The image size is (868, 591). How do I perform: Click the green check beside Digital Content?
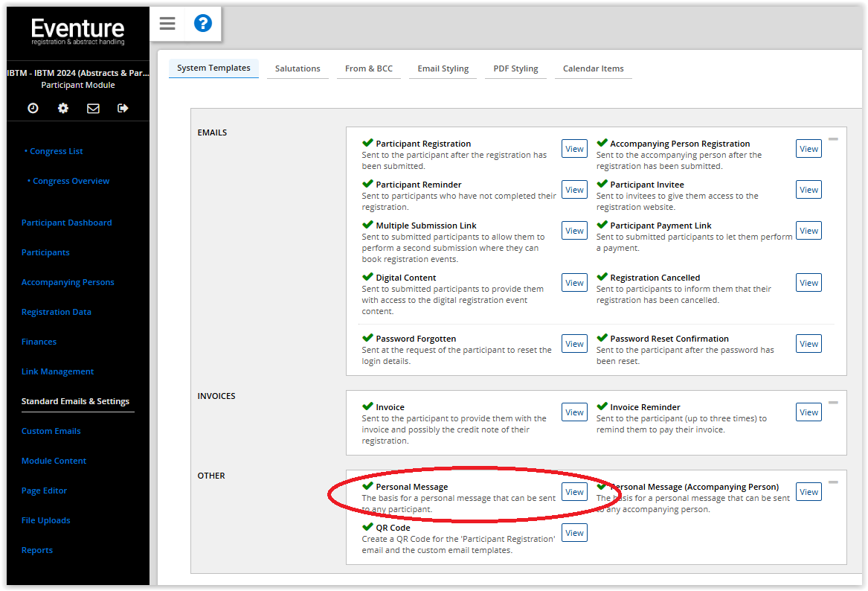point(367,277)
